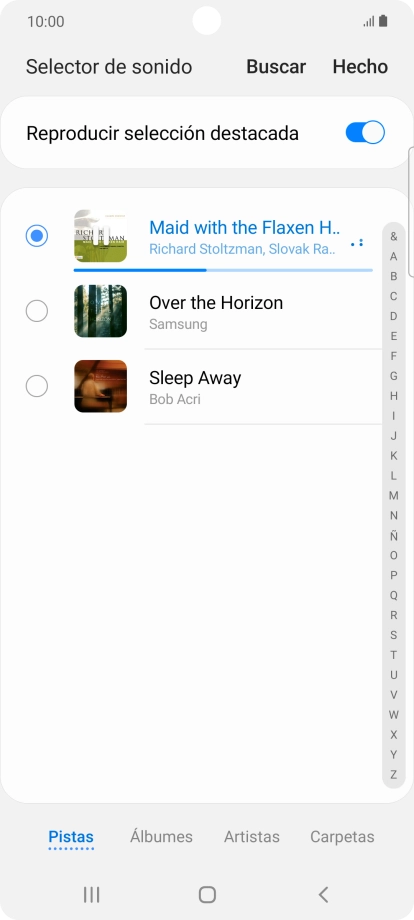Viewport: 414px width, 920px height.
Task: Tap the Home navigation button
Action: point(207,894)
